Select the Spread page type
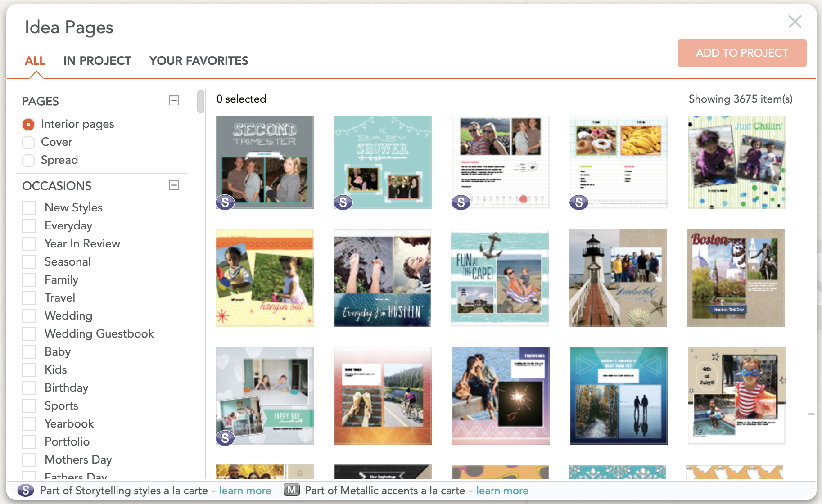822x504 pixels. [28, 160]
